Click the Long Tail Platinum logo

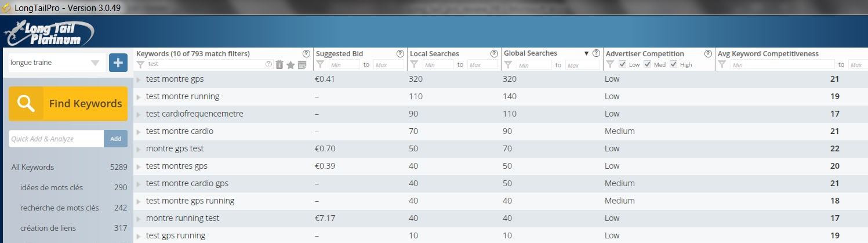tap(49, 32)
